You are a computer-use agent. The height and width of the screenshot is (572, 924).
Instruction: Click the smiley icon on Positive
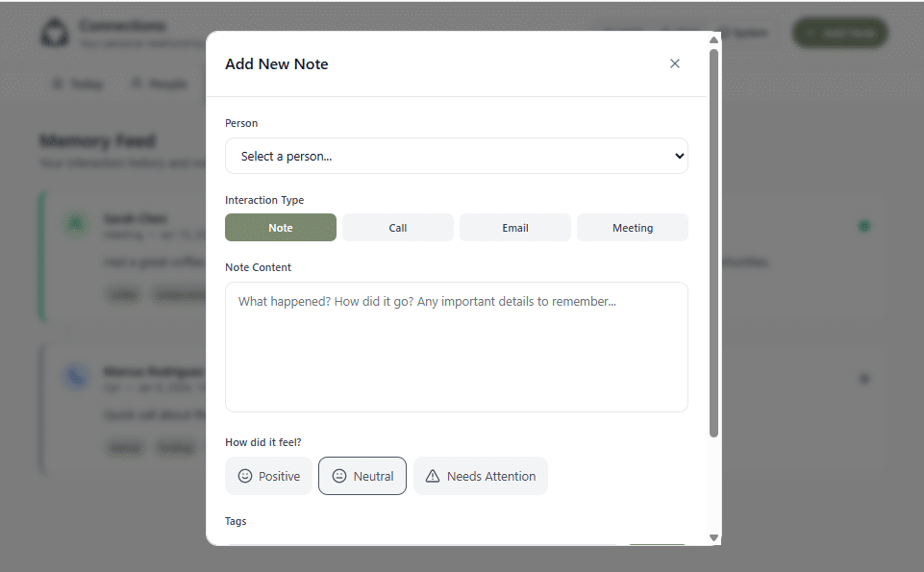(x=244, y=476)
